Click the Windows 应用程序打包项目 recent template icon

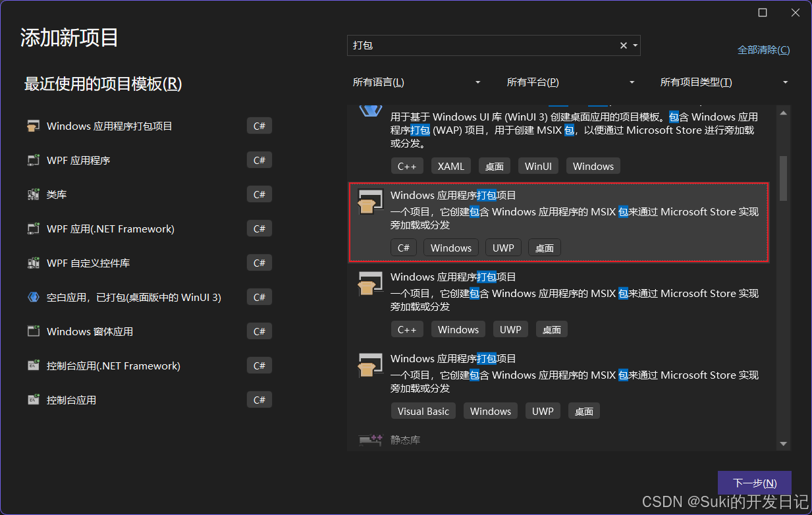pos(34,126)
